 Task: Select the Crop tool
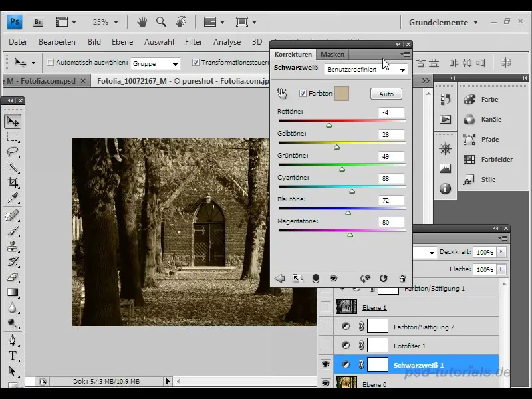[x=13, y=182]
